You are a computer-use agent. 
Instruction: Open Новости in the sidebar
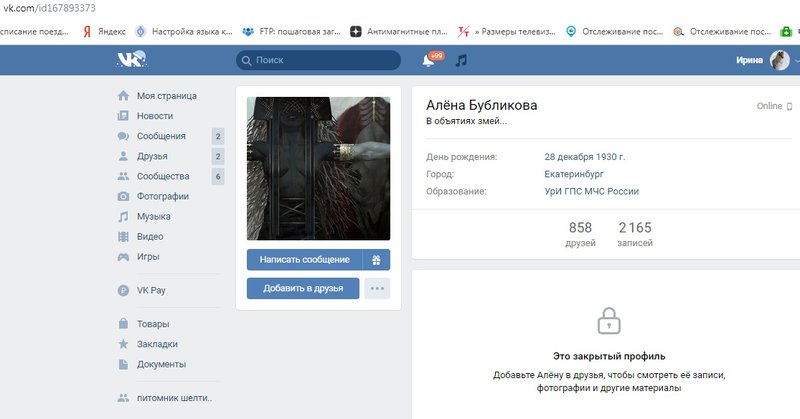tap(155, 116)
